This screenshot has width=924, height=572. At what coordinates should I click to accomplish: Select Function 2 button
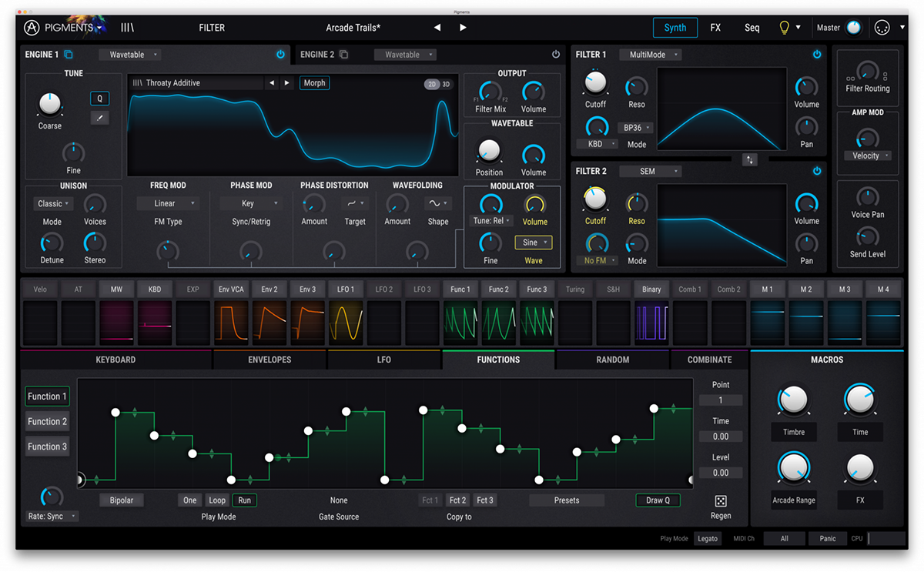pos(47,422)
